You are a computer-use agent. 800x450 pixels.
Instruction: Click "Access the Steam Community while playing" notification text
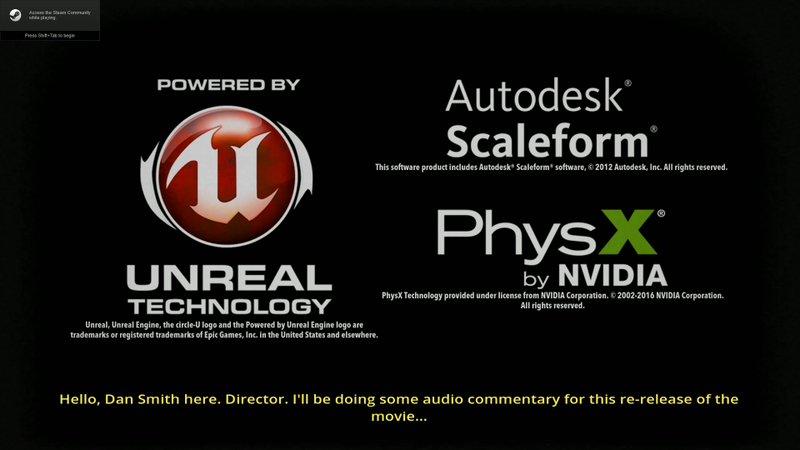59,15
